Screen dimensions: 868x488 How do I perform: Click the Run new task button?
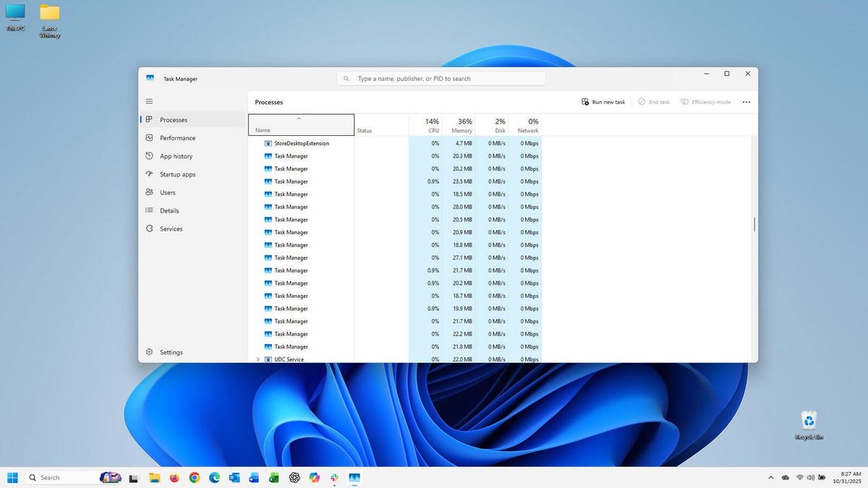click(x=604, y=102)
